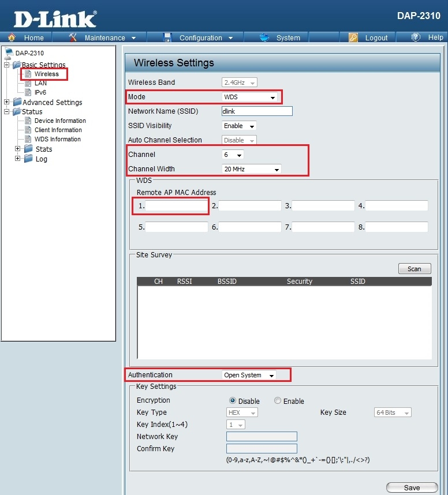Image resolution: width=448 pixels, height=495 pixels.
Task: Click the Home house icon
Action: click(x=12, y=37)
